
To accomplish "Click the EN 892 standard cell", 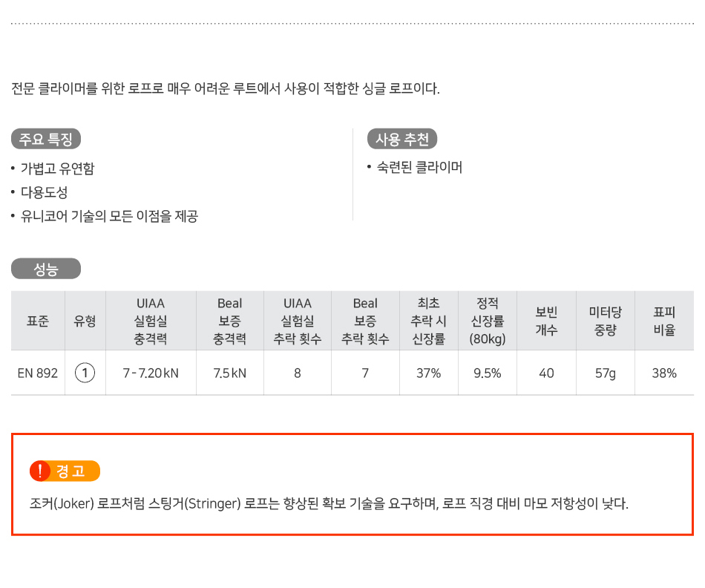I will 38,373.
